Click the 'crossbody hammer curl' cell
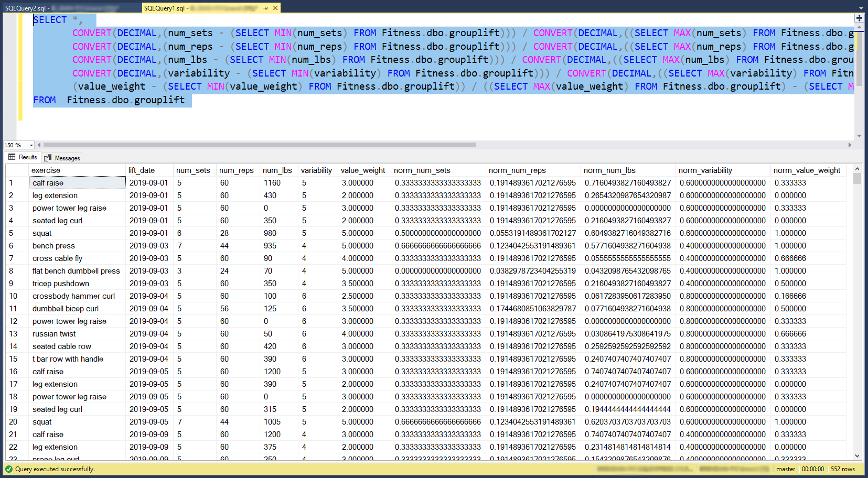Viewport: 868px width, 478px height. 78,296
